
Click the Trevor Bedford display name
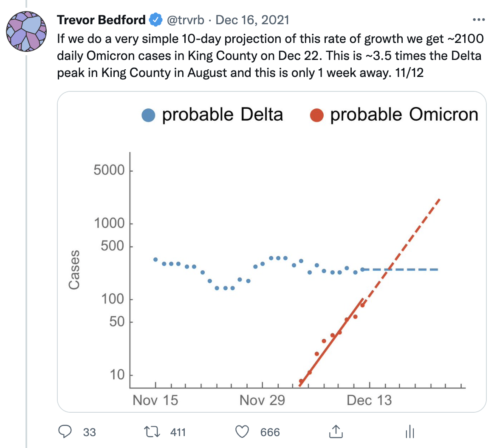[x=101, y=20]
